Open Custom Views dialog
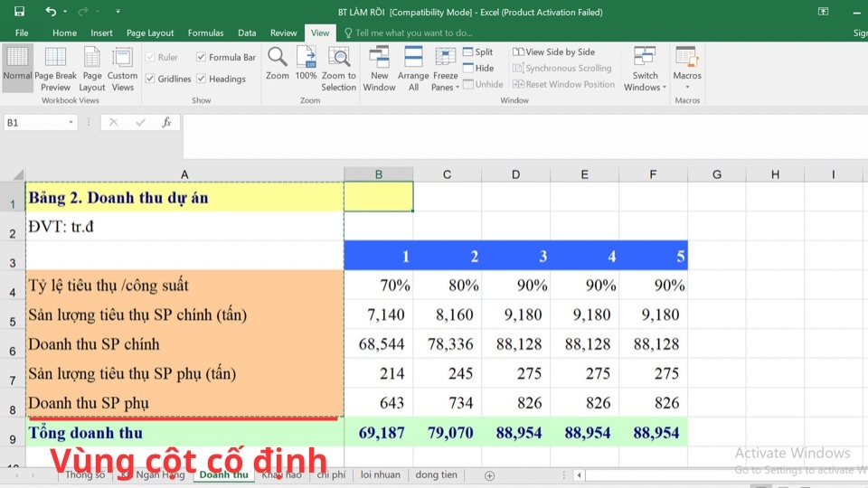Image resolution: width=868 pixels, height=488 pixels. (x=122, y=70)
